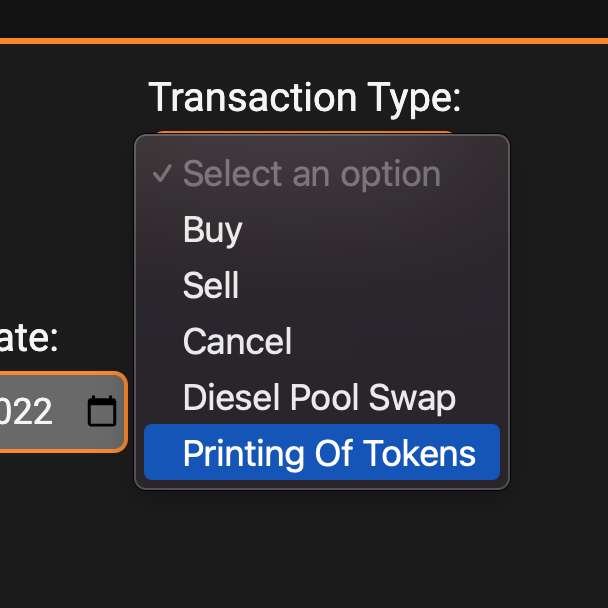
Task: Click the year value in the date field
Action: (x=27, y=411)
